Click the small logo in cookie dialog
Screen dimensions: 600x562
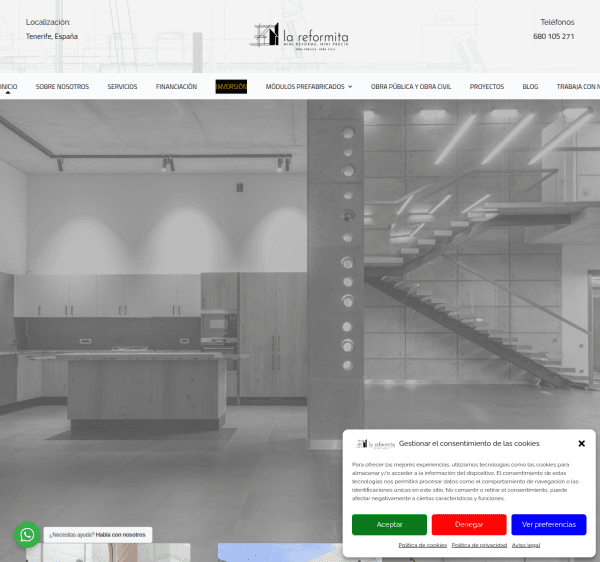(x=375, y=444)
